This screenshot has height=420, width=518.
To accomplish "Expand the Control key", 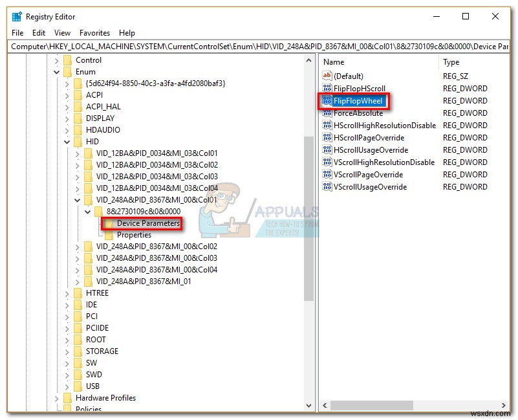I will click(x=56, y=61).
